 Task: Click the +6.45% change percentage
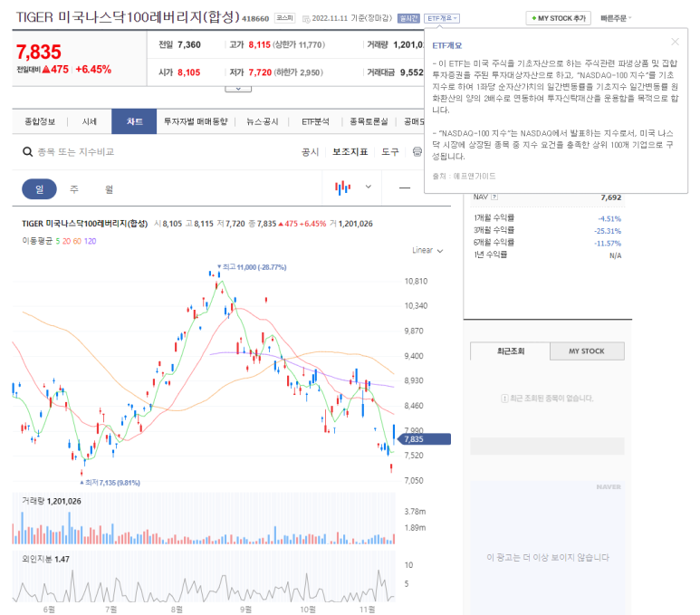(x=93, y=69)
